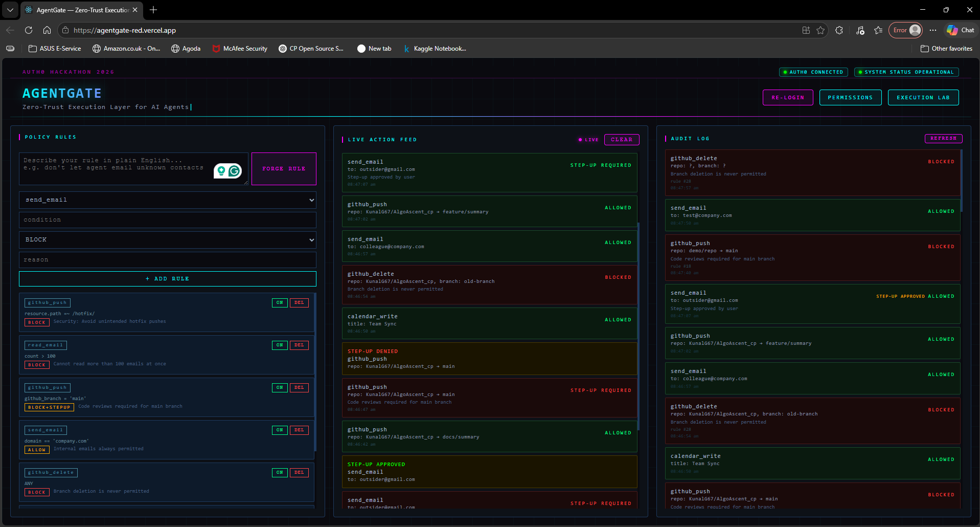The width and height of the screenshot is (980, 527).
Task: Click System Status Operational badge
Action: click(x=906, y=72)
